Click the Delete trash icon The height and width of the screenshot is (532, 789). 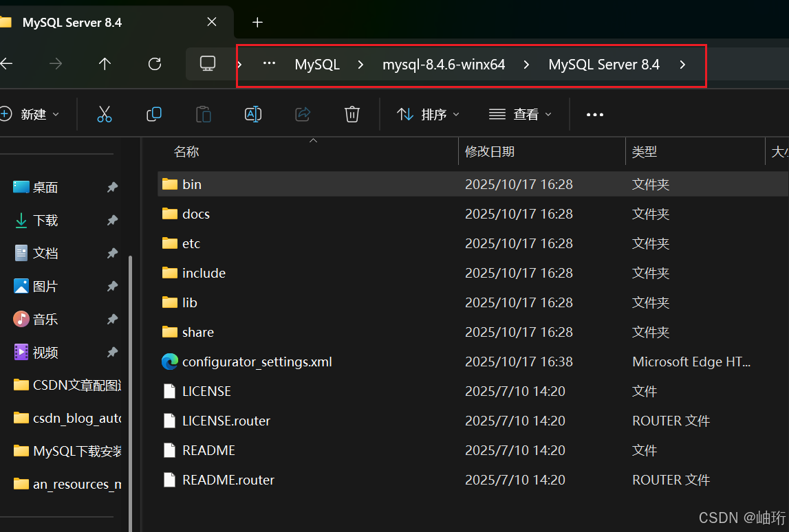click(352, 114)
